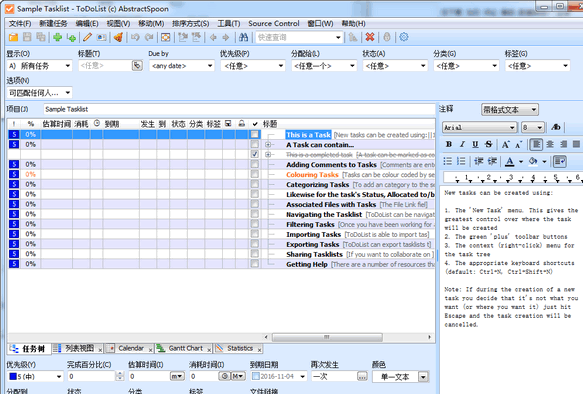This screenshot has width=583, height=394.
Task: Switch to the Gantt Chart tab
Action: pyautogui.click(x=184, y=348)
